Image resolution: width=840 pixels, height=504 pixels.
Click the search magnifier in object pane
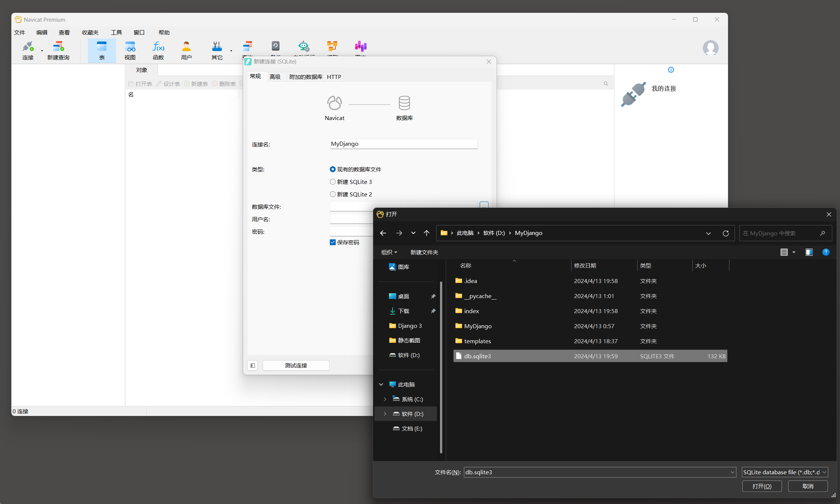[606, 84]
